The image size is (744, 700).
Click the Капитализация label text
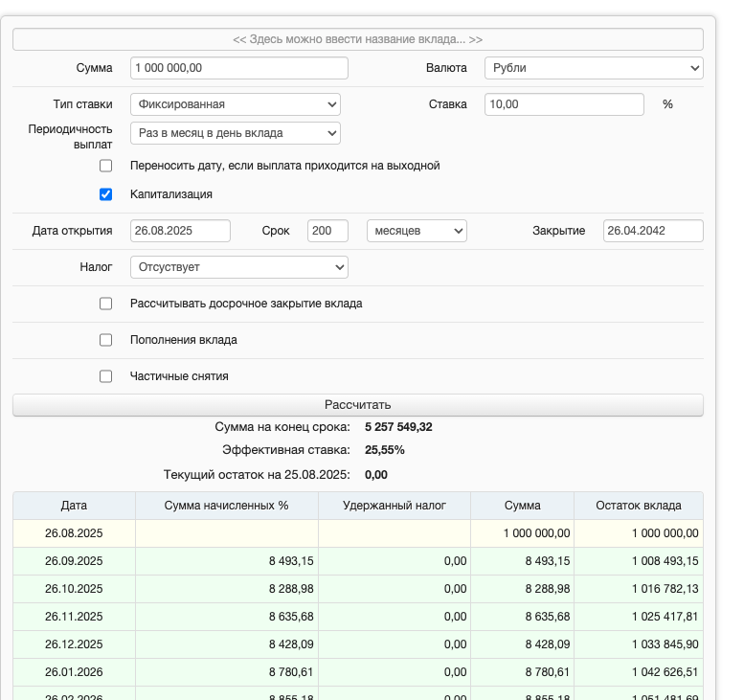tap(171, 194)
